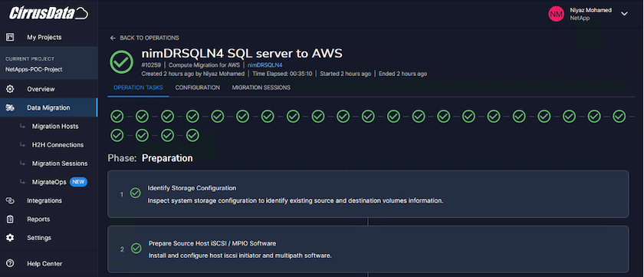Image resolution: width=644 pixels, height=277 pixels.
Task: Open the Operation Tasks tab
Action: pyautogui.click(x=138, y=87)
